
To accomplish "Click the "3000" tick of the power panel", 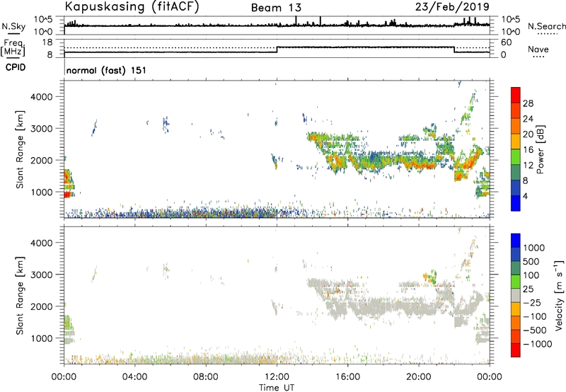I will click(42, 129).
